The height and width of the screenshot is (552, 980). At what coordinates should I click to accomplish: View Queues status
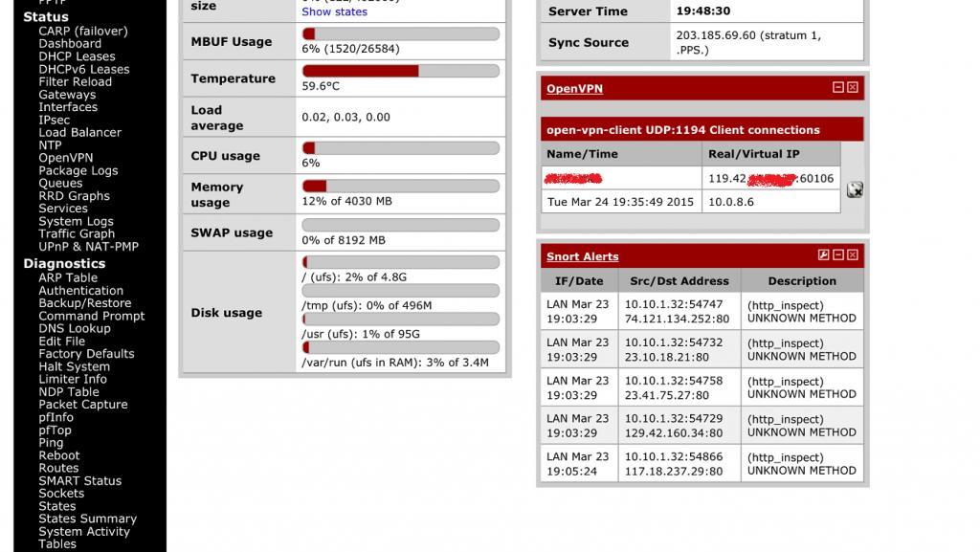[60, 184]
